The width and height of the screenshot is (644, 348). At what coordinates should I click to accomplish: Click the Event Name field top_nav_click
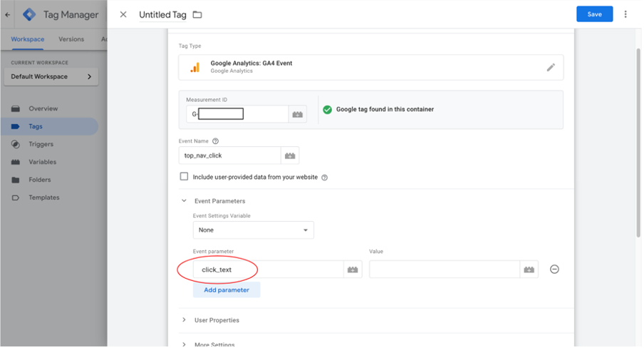point(230,155)
